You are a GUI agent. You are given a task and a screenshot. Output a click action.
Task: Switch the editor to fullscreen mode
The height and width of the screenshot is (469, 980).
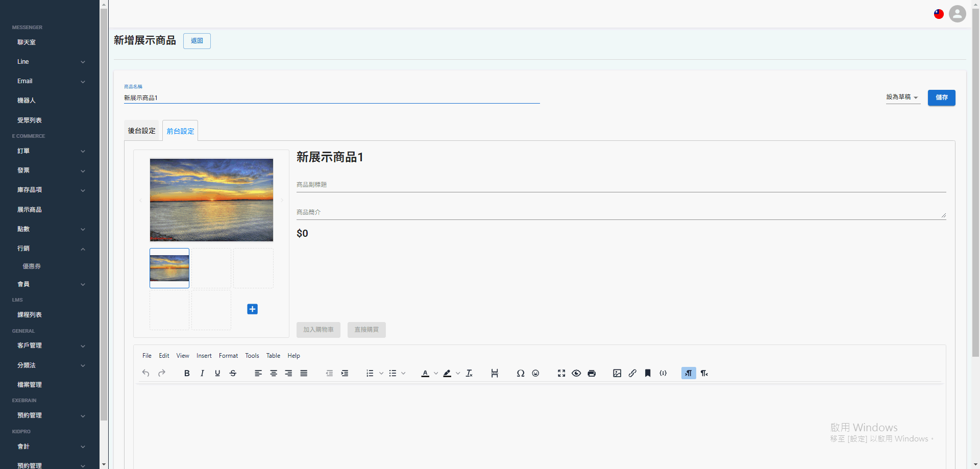561,373
